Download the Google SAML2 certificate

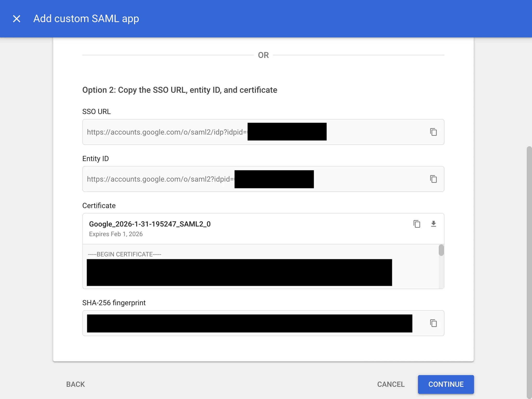click(x=433, y=224)
